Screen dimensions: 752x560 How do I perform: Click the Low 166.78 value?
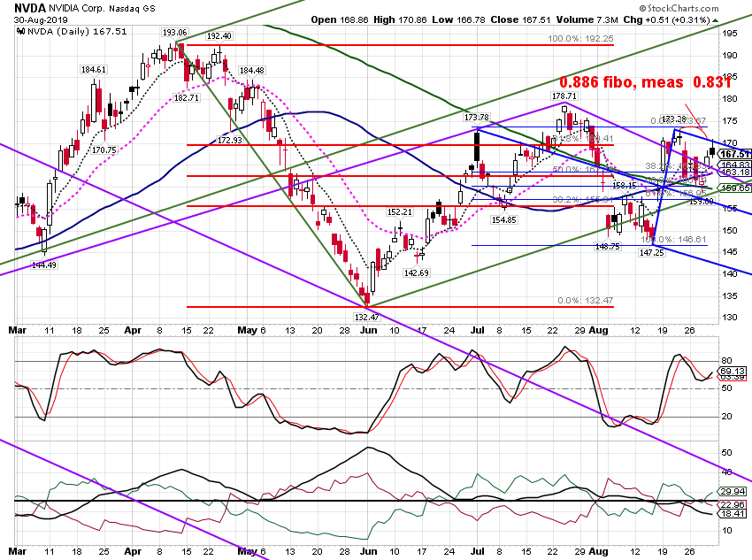click(x=458, y=20)
